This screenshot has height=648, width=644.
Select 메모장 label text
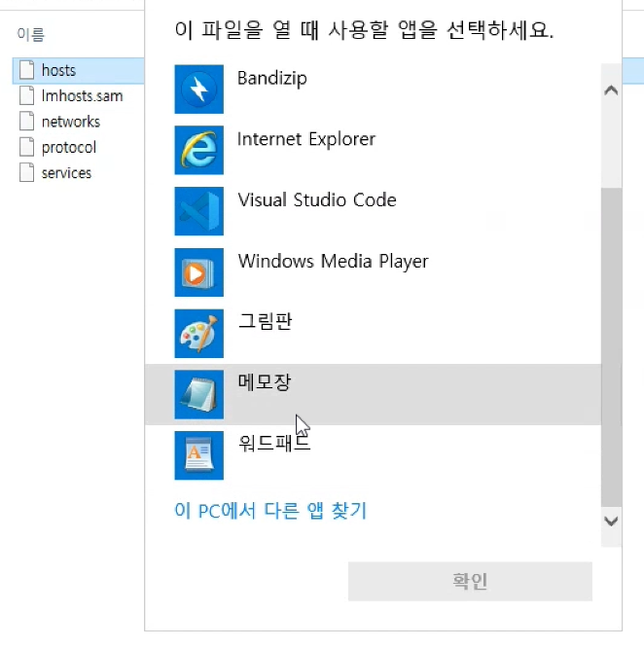click(265, 382)
